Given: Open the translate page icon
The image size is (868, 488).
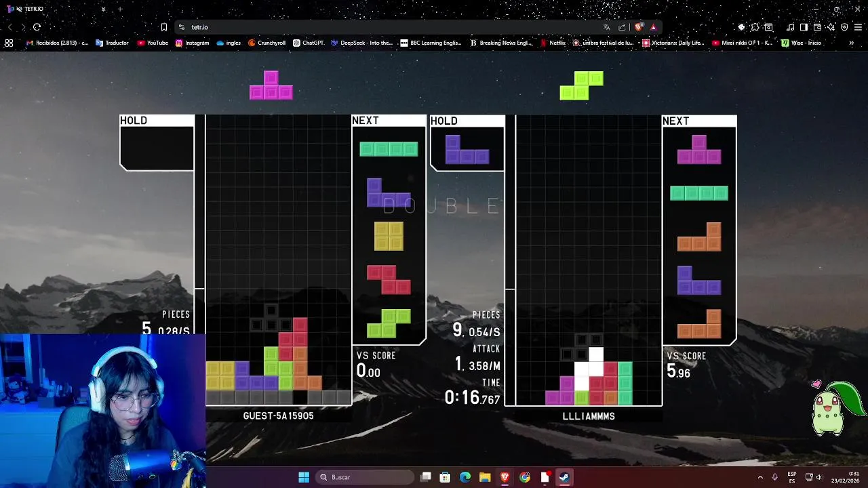Looking at the screenshot, I should point(606,27).
